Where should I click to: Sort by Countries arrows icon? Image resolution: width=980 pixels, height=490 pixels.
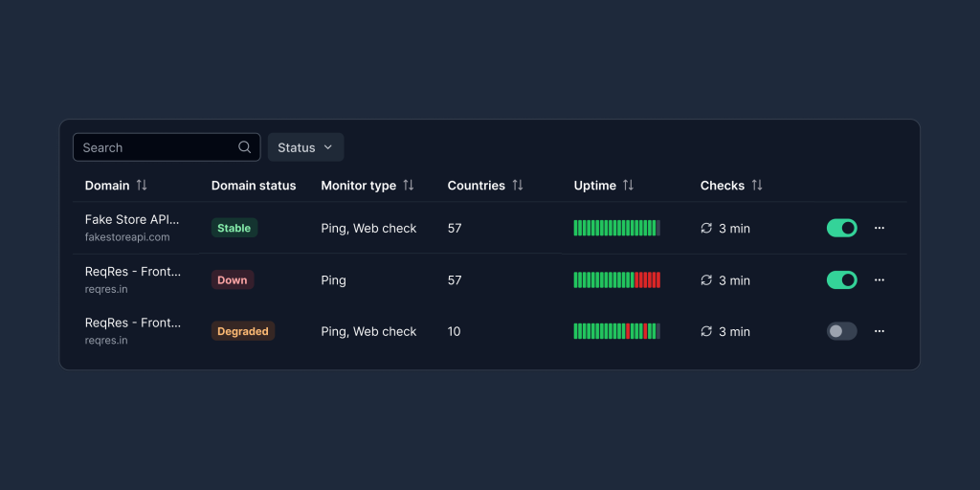point(518,186)
